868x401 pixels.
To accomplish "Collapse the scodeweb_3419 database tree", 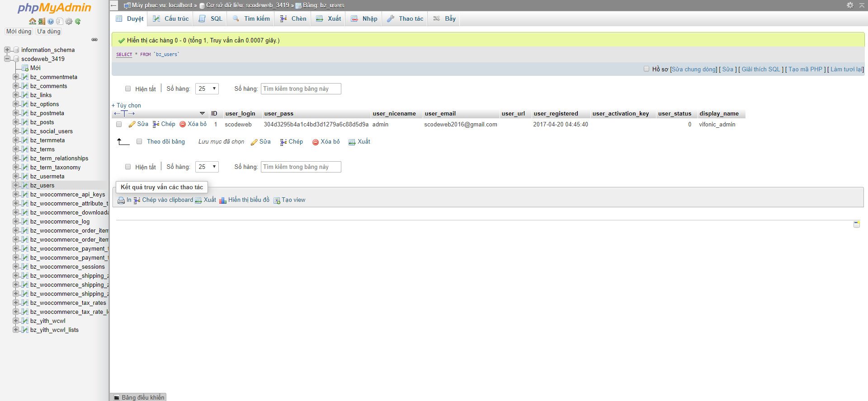I will point(7,59).
